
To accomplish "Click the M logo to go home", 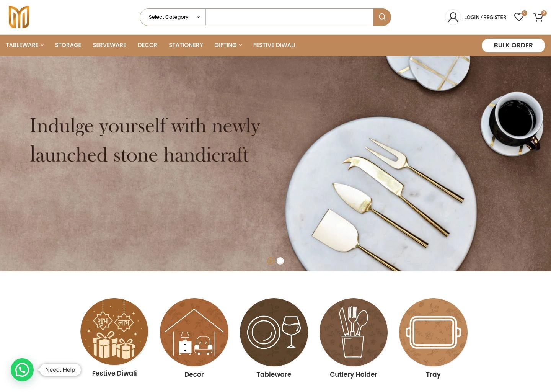I will [x=19, y=17].
